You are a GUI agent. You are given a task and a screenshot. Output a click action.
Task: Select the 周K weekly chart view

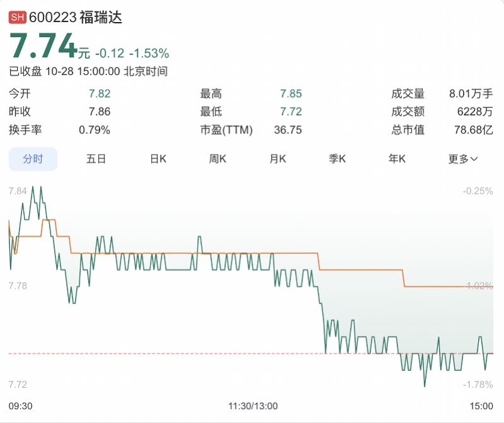[217, 159]
